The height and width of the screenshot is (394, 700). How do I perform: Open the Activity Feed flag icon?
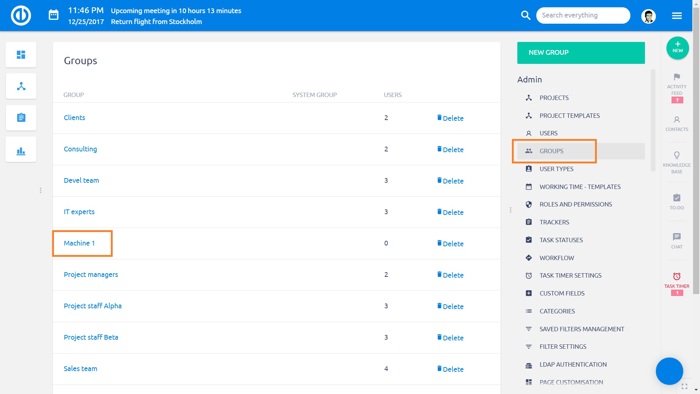677,77
